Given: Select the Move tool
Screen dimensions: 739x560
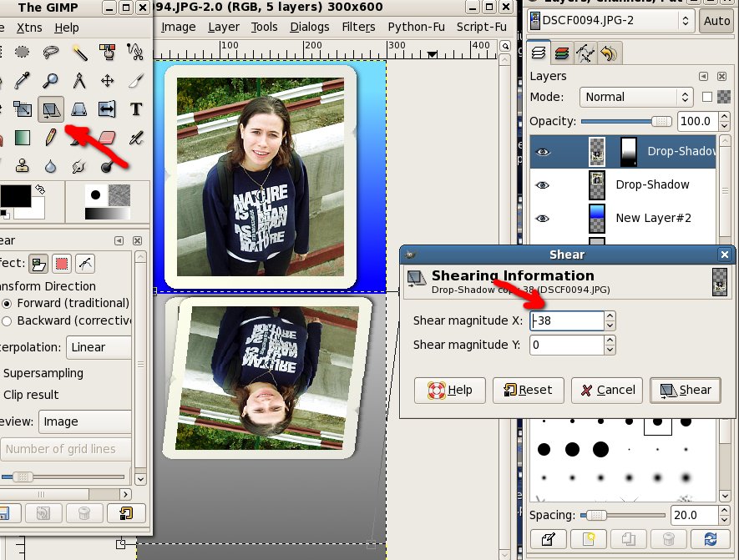Looking at the screenshot, I should [108, 81].
